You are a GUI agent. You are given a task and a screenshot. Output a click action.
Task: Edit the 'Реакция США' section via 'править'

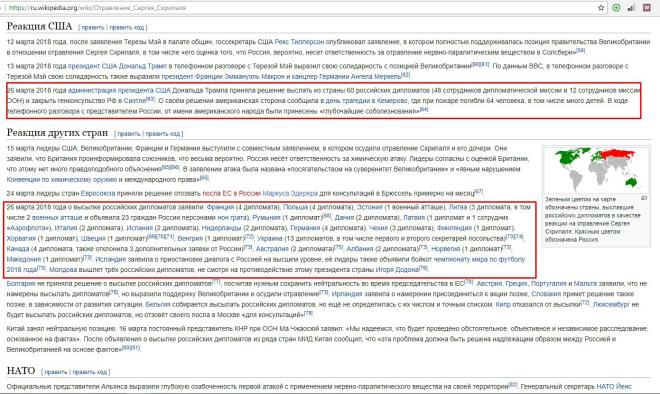pos(93,28)
